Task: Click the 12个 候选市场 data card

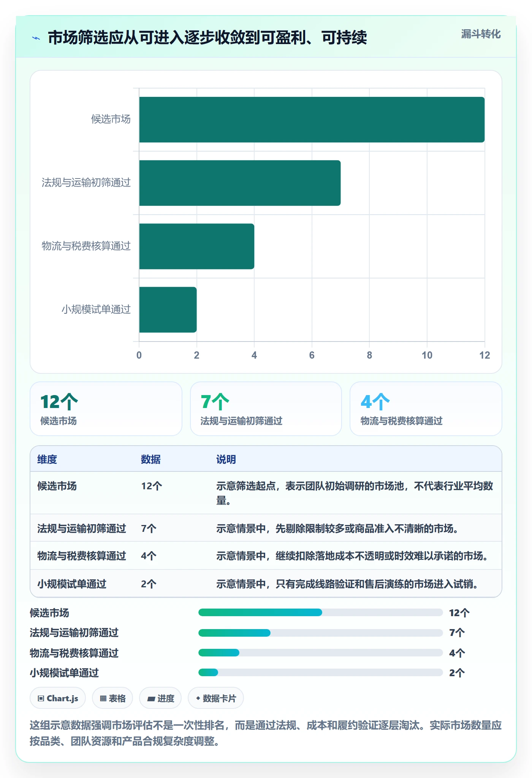Action: (106, 409)
